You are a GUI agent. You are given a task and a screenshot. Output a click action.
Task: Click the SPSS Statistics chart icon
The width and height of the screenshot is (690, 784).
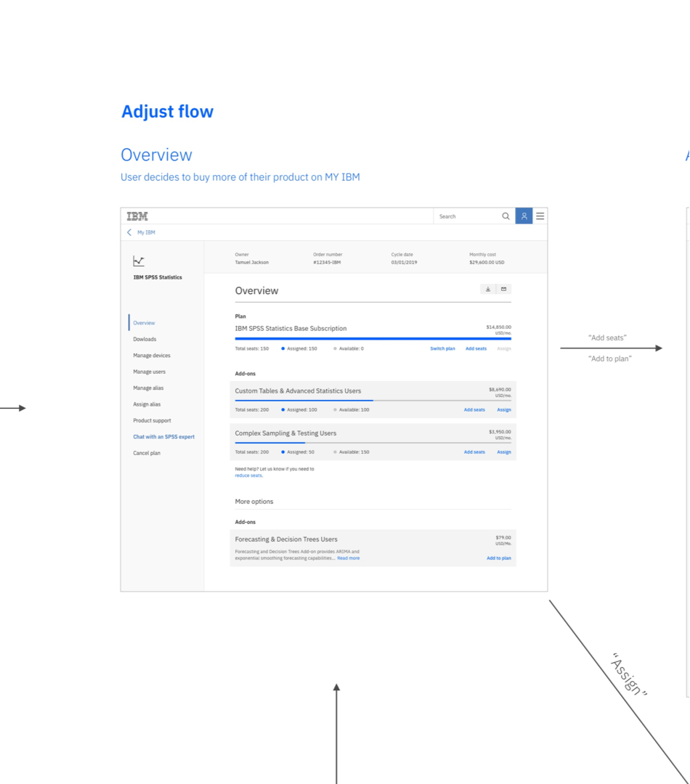point(139,261)
